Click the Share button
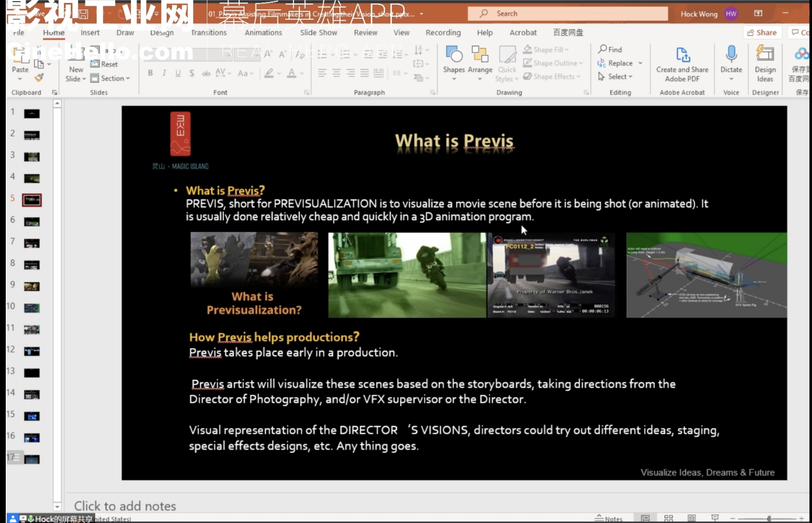Viewport: 812px width, 523px height. pos(762,33)
